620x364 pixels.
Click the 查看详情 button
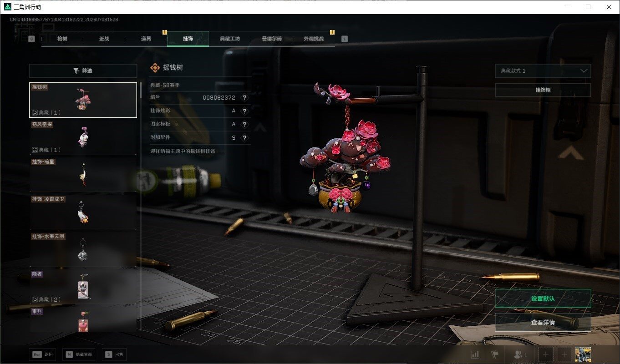(x=543, y=322)
